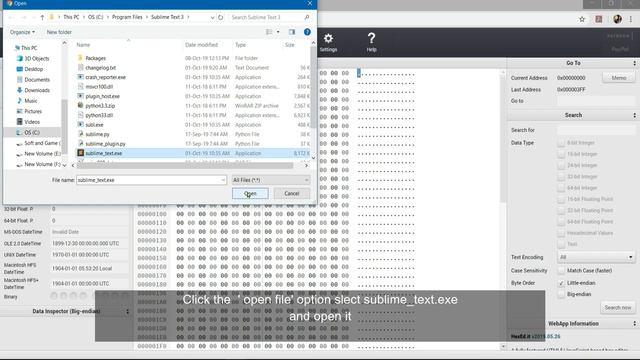
Task: Select Little-endian byte order
Action: tap(561, 283)
